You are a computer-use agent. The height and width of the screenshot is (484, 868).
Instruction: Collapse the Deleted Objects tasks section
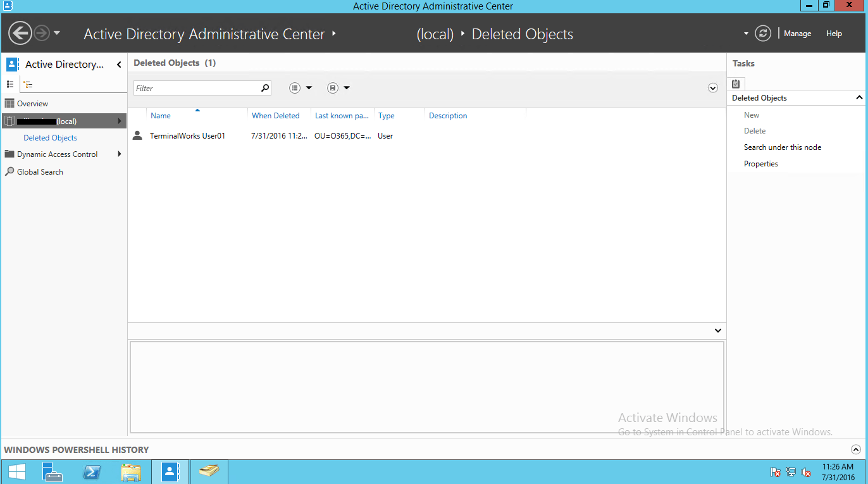click(x=859, y=97)
